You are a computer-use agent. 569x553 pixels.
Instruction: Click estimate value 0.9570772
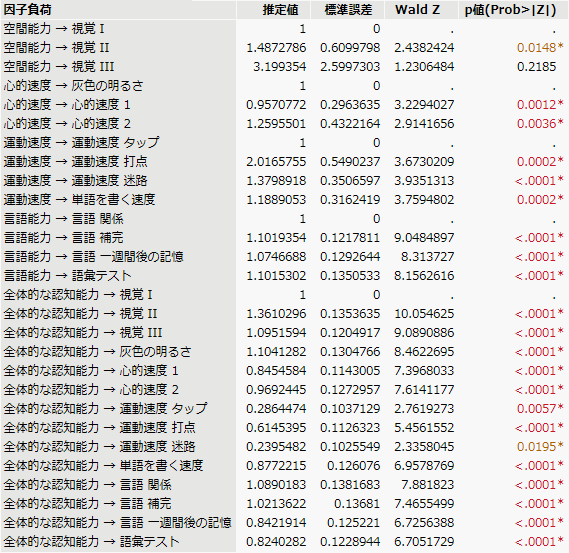pyautogui.click(x=276, y=105)
